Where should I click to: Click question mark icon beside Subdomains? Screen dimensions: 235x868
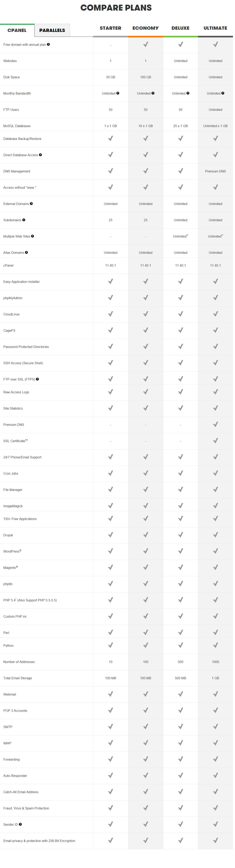[24, 220]
